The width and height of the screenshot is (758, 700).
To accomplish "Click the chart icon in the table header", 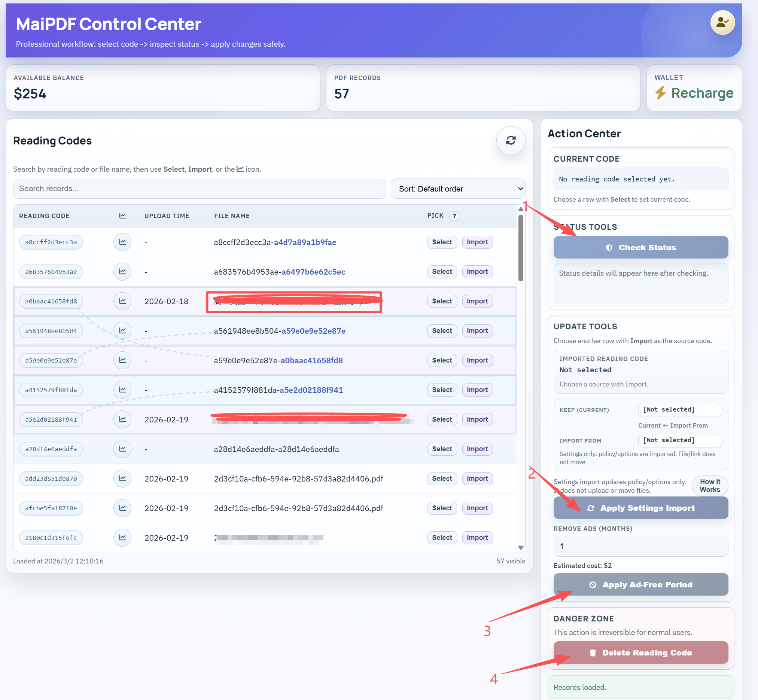I will pos(122,215).
